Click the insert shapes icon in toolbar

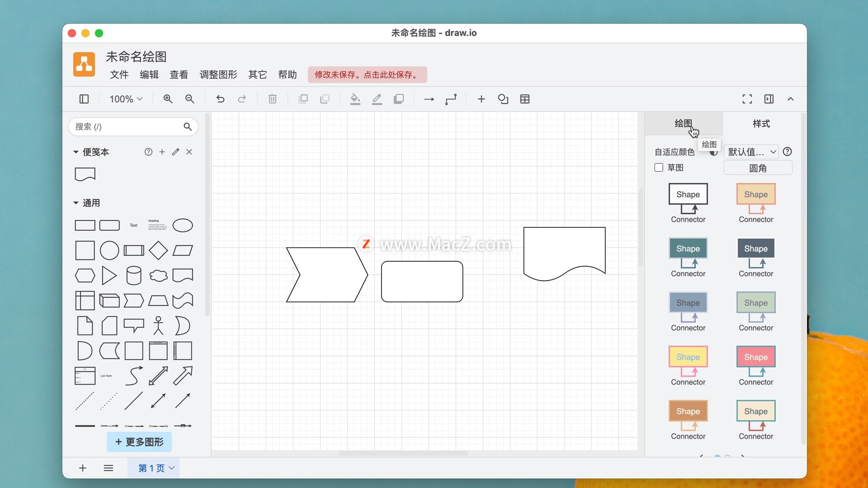[503, 99]
